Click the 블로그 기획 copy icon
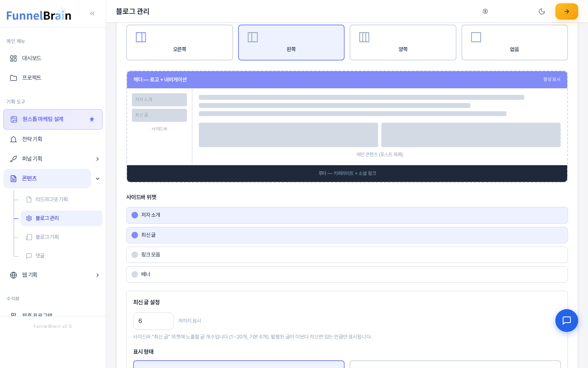The image size is (588, 368). click(x=29, y=237)
